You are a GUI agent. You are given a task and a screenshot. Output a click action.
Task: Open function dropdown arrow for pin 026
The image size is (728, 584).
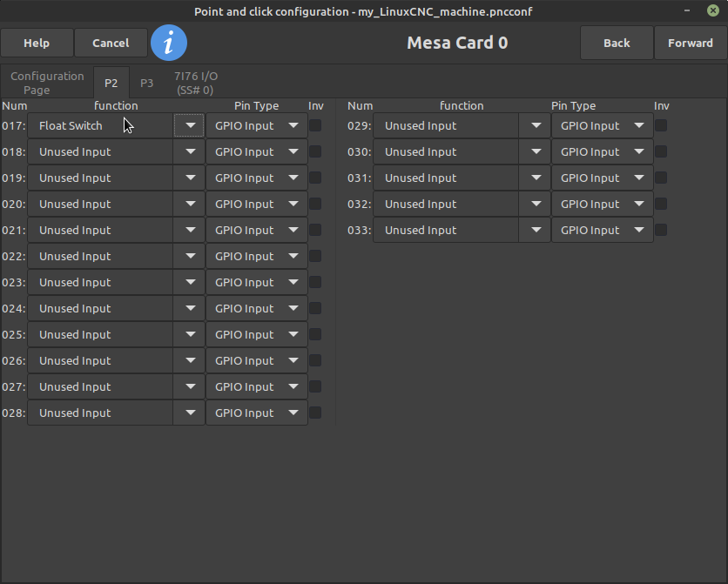[190, 360]
